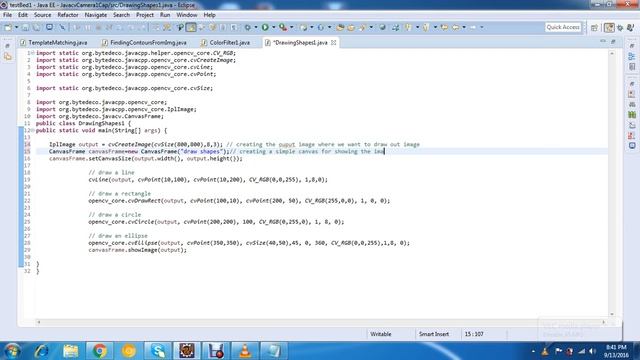Click the Open Web Browser globe icon
This screenshot has width=640, height=360.
(x=382, y=27)
